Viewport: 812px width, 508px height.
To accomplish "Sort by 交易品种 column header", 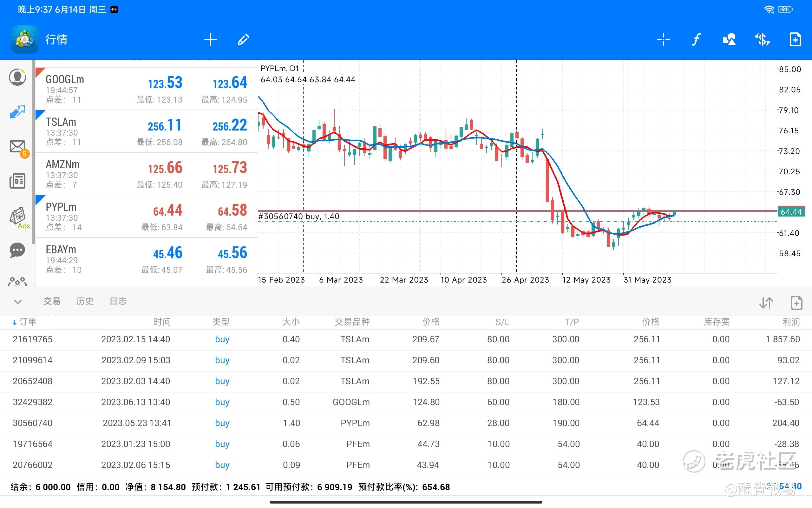I will tap(352, 322).
